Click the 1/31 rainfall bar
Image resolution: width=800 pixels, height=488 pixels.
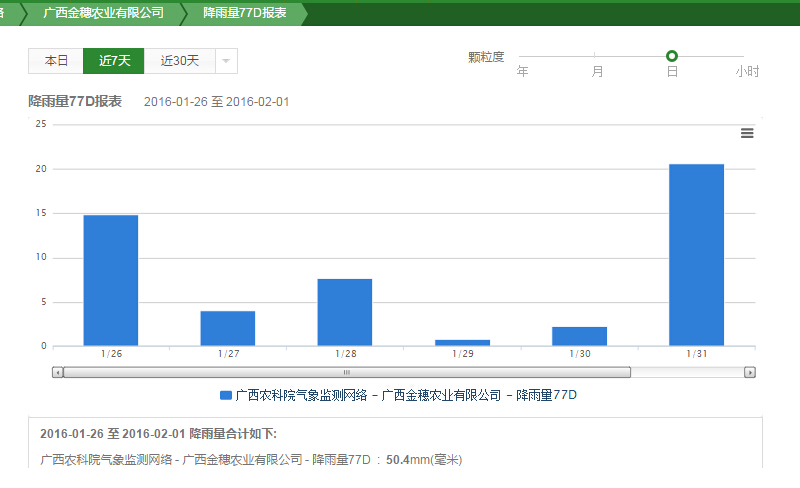tap(695, 255)
